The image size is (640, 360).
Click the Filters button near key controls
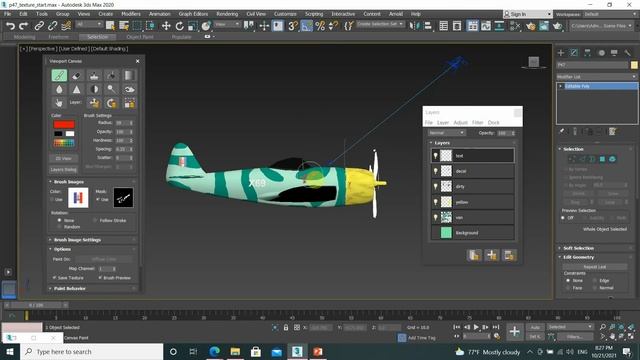click(x=575, y=337)
